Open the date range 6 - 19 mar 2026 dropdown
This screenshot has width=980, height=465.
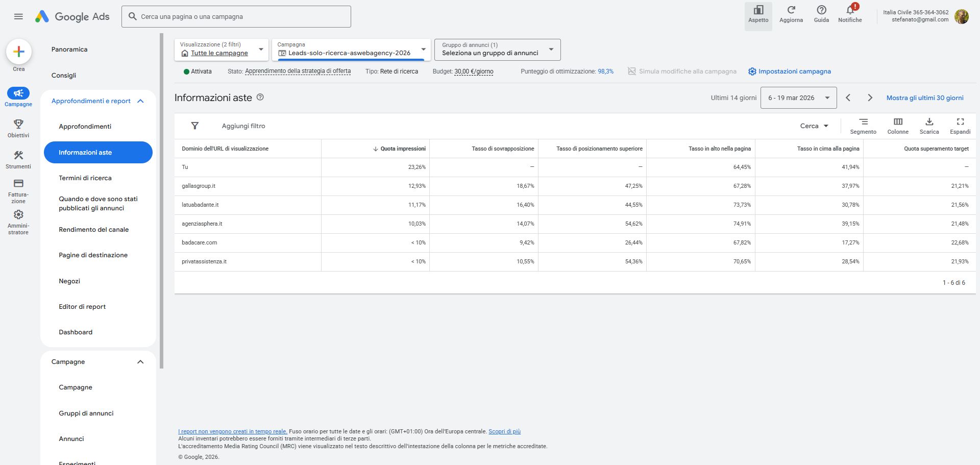pyautogui.click(x=798, y=98)
